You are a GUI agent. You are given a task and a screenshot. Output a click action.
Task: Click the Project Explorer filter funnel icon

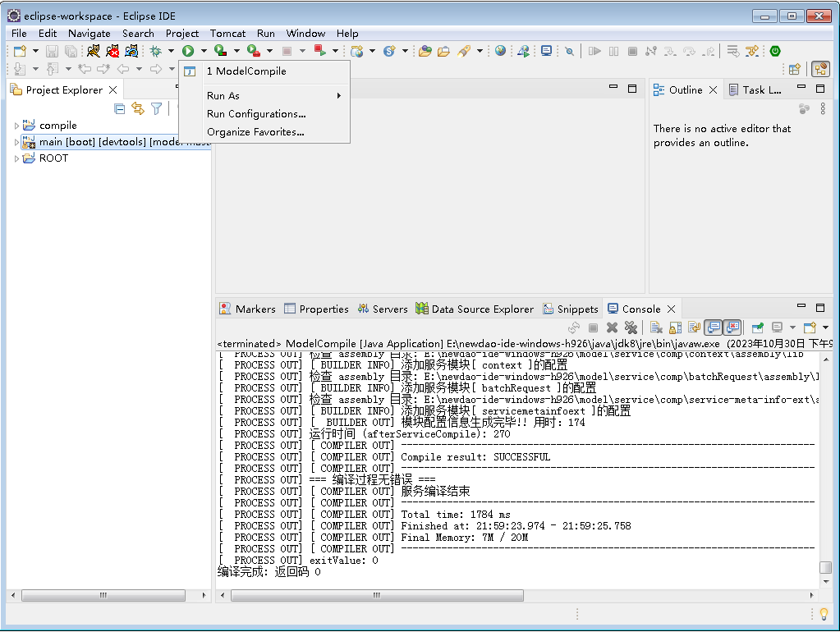pos(157,109)
